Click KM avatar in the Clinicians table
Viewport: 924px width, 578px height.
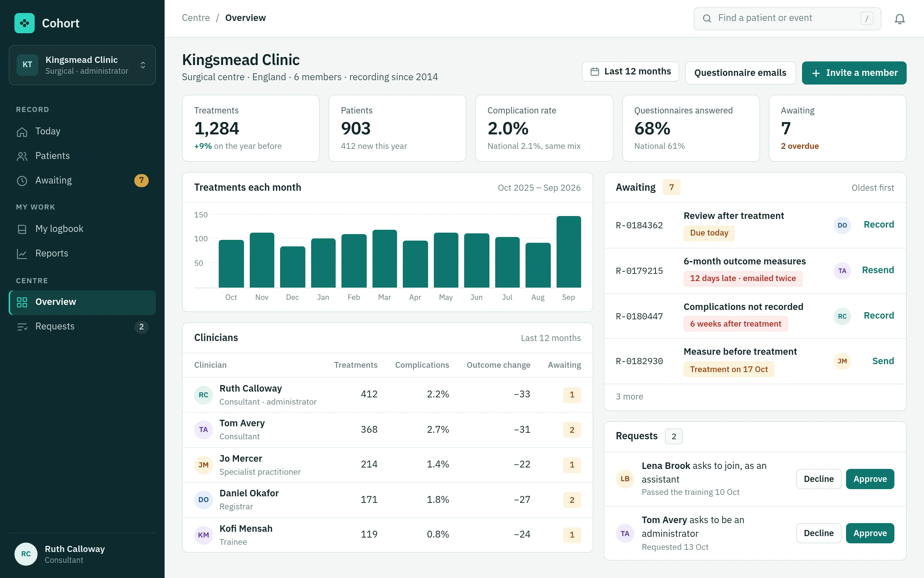(203, 535)
